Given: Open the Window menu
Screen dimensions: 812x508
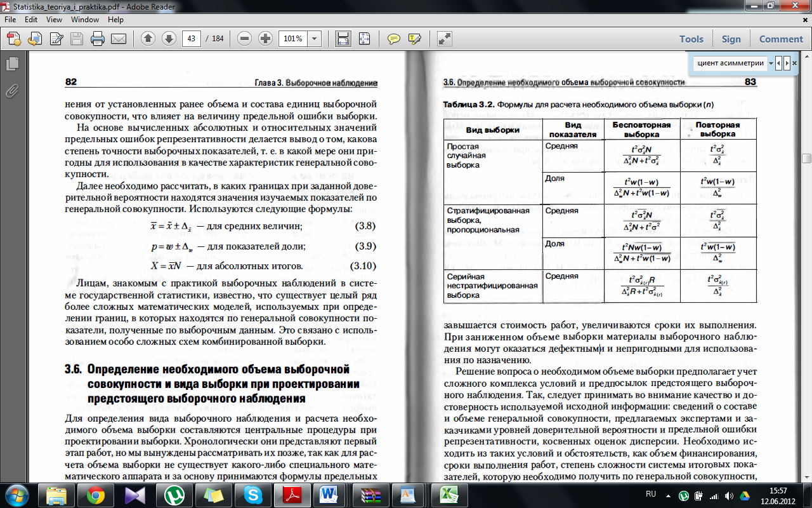Looking at the screenshot, I should tap(84, 20).
